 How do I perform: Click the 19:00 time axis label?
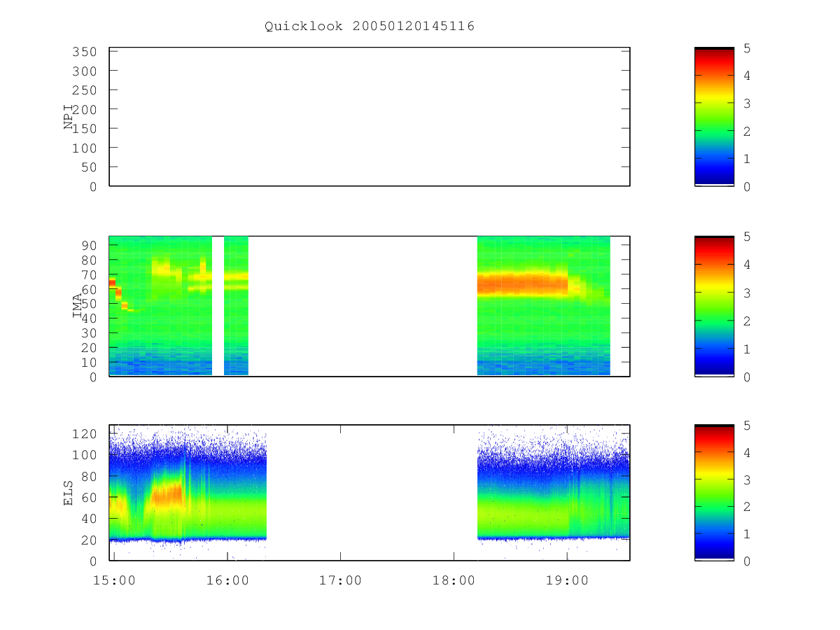567,580
